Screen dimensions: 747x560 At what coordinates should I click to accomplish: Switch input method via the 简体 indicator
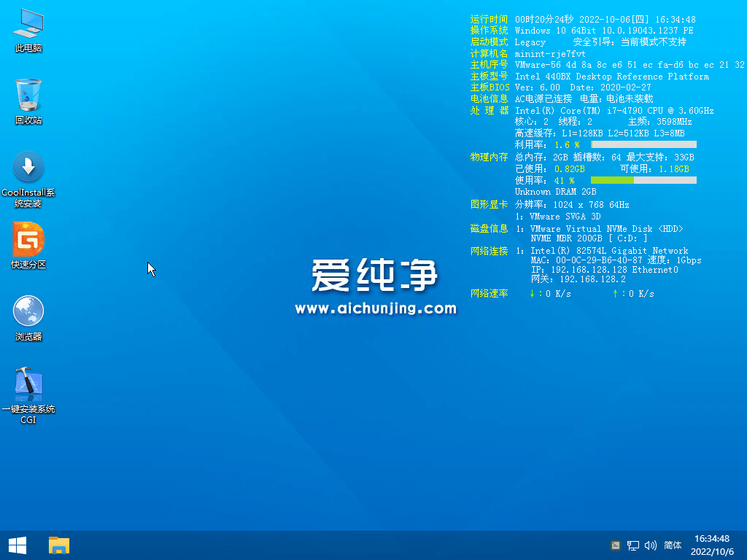tap(672, 545)
